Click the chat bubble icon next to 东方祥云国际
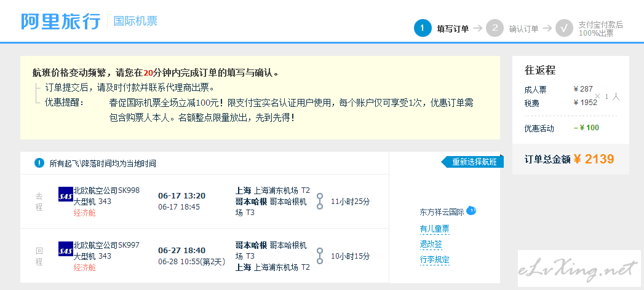 (x=471, y=211)
